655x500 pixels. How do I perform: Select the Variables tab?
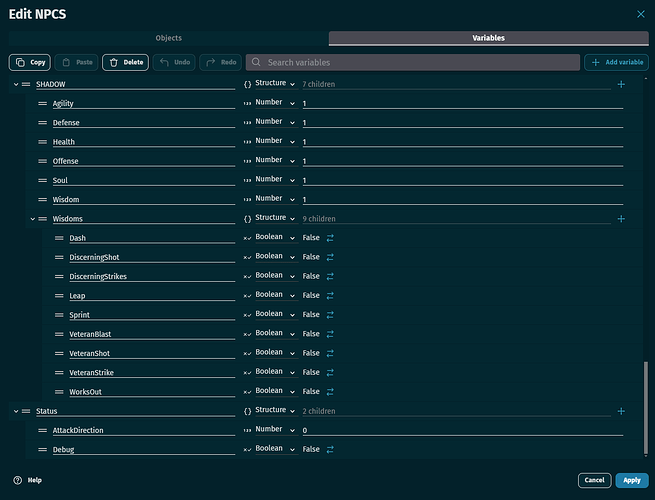[x=489, y=38]
